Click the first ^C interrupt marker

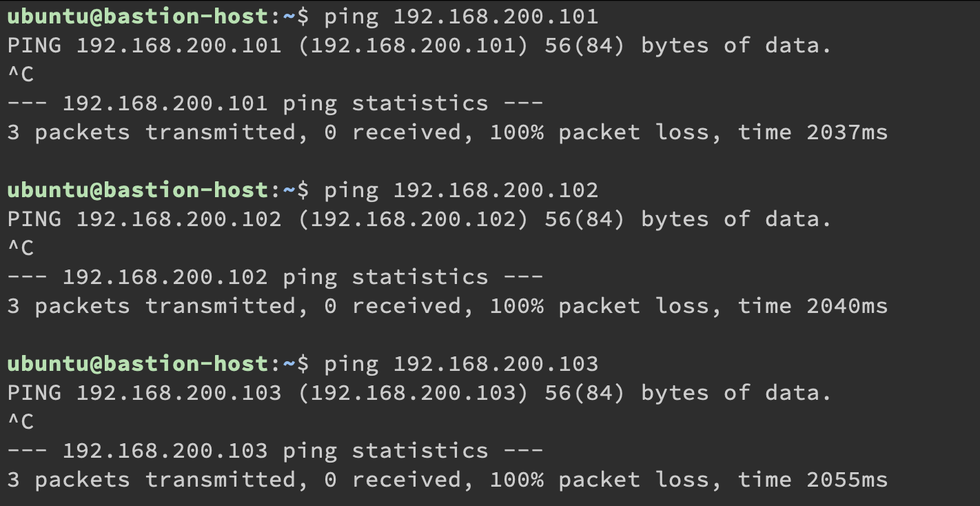[x=21, y=74]
